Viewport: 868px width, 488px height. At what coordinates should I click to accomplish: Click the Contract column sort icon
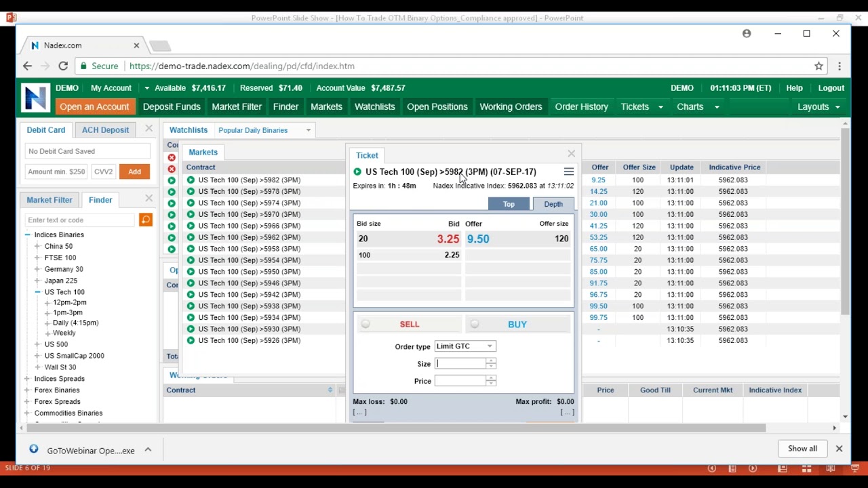[x=330, y=390]
